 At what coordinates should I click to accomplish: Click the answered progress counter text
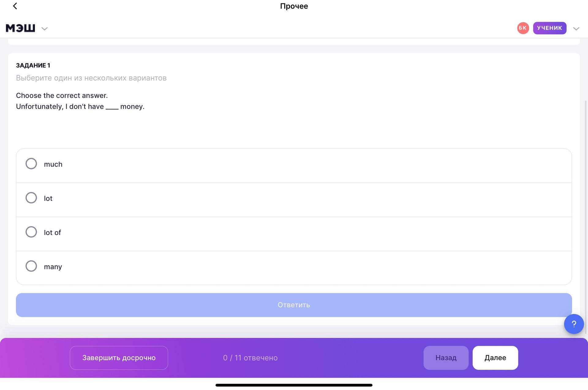[x=250, y=358]
